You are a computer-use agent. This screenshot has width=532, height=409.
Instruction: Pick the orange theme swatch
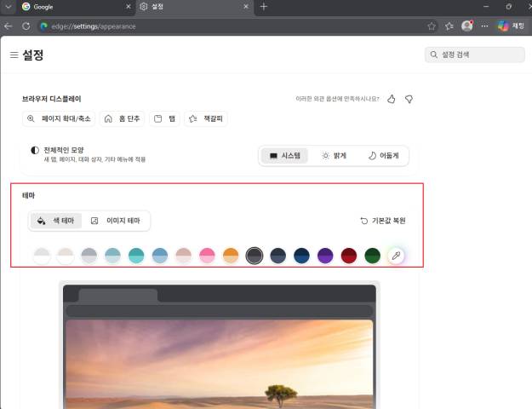231,256
